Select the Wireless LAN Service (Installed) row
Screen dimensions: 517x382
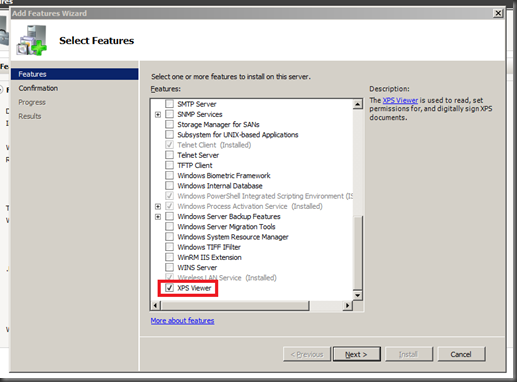click(227, 278)
